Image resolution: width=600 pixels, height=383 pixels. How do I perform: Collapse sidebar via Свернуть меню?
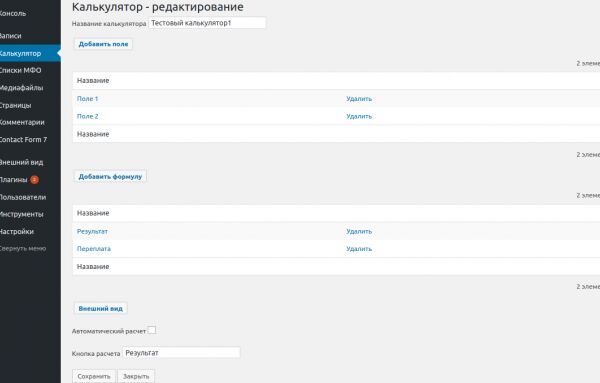click(23, 248)
